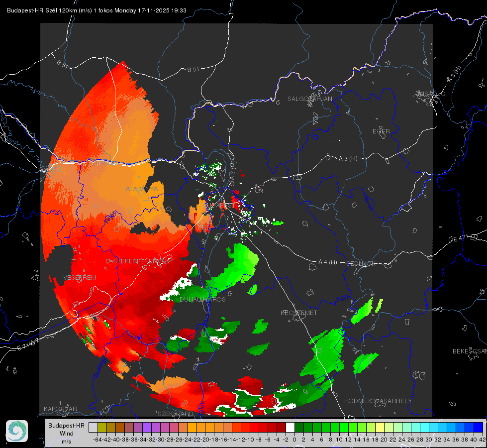
Task: Click the blue 'Pest' county label
Action: click(342, 300)
